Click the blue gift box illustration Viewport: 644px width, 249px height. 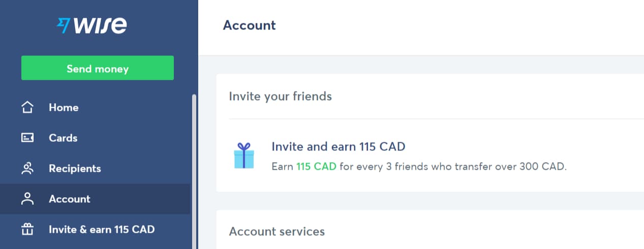pos(243,155)
